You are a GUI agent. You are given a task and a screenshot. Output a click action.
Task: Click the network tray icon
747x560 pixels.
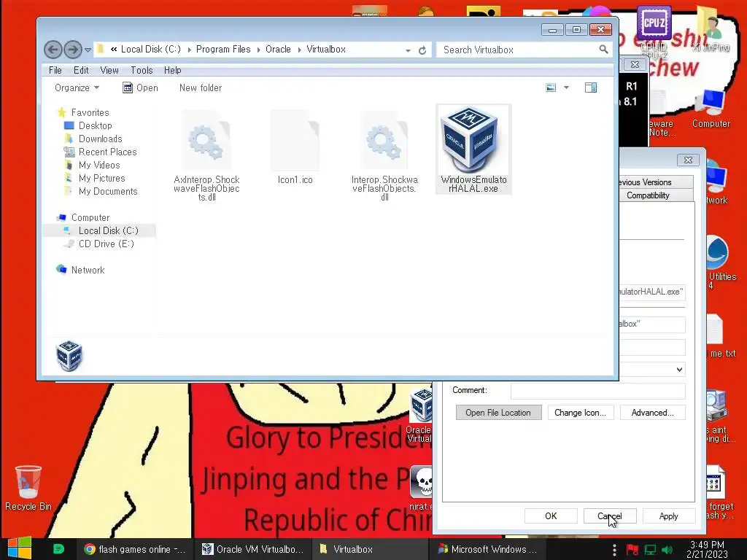(x=650, y=550)
